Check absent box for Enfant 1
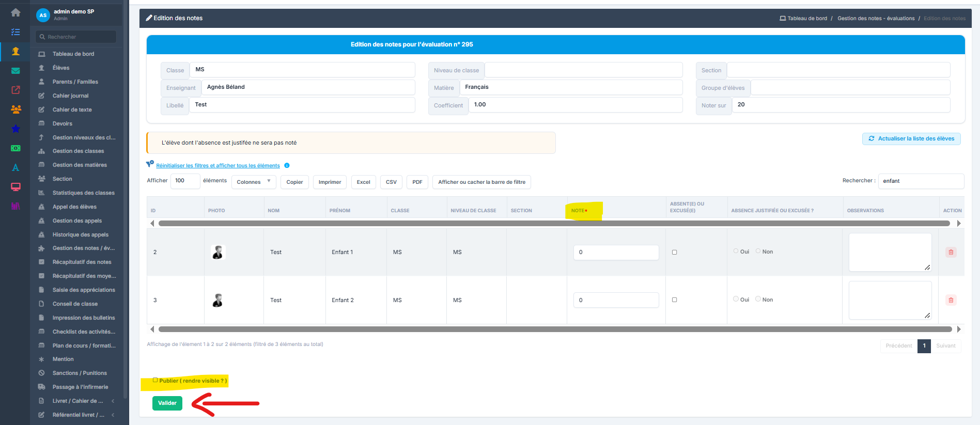 [674, 252]
